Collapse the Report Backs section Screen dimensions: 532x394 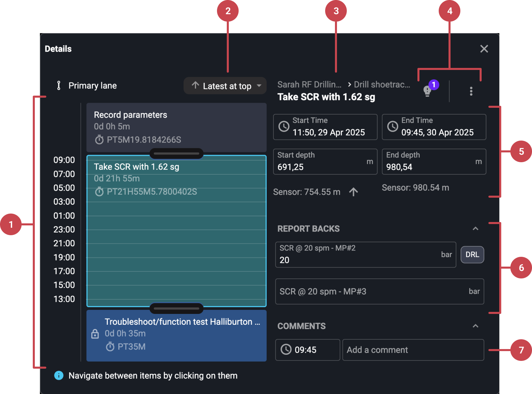tap(475, 229)
